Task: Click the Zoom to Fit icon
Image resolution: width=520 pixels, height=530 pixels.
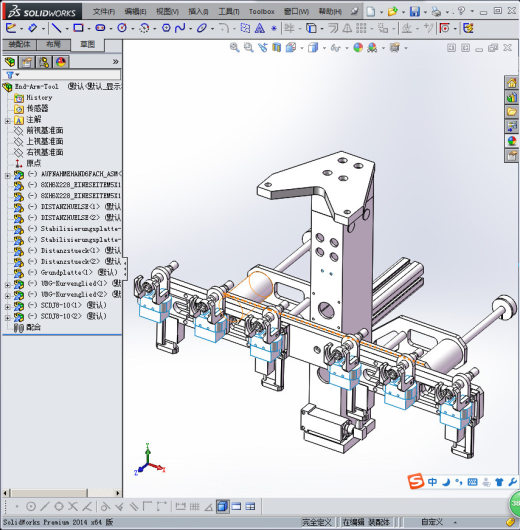Action: (x=234, y=48)
